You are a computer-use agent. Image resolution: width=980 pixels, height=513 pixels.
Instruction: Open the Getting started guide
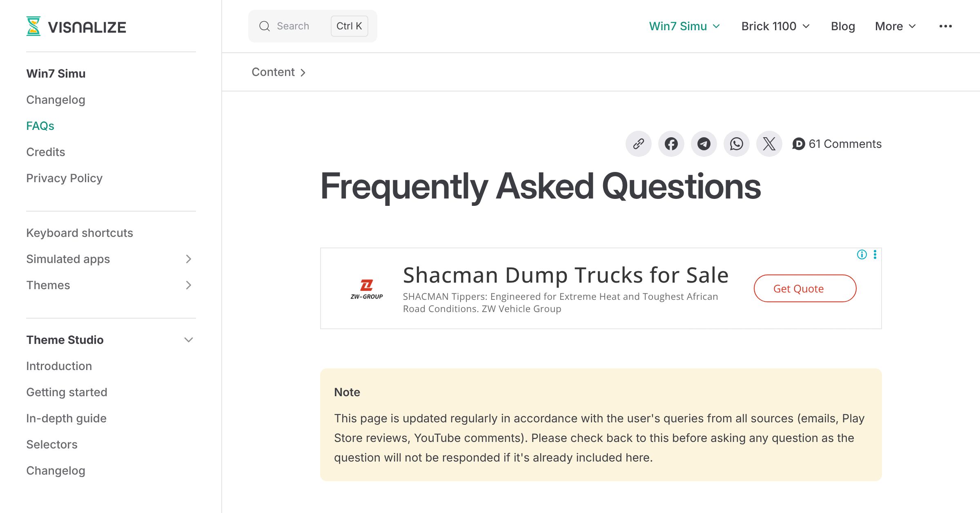[x=67, y=392]
